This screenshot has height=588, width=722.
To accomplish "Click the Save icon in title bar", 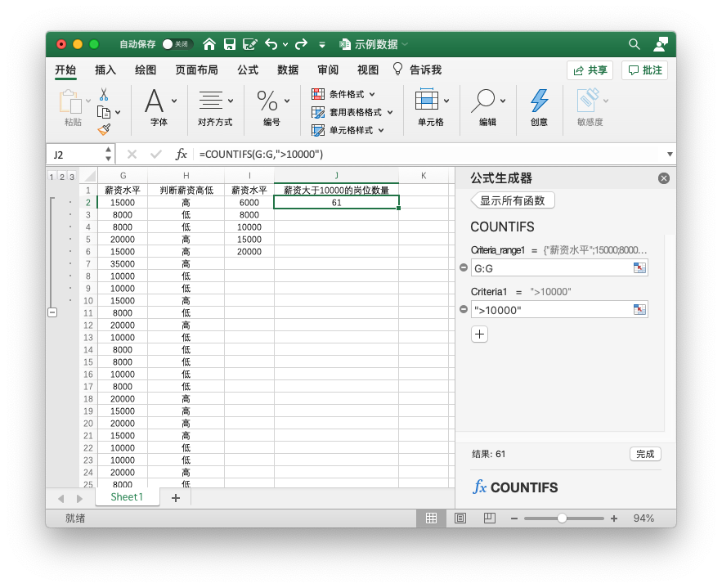I will pyautogui.click(x=230, y=44).
